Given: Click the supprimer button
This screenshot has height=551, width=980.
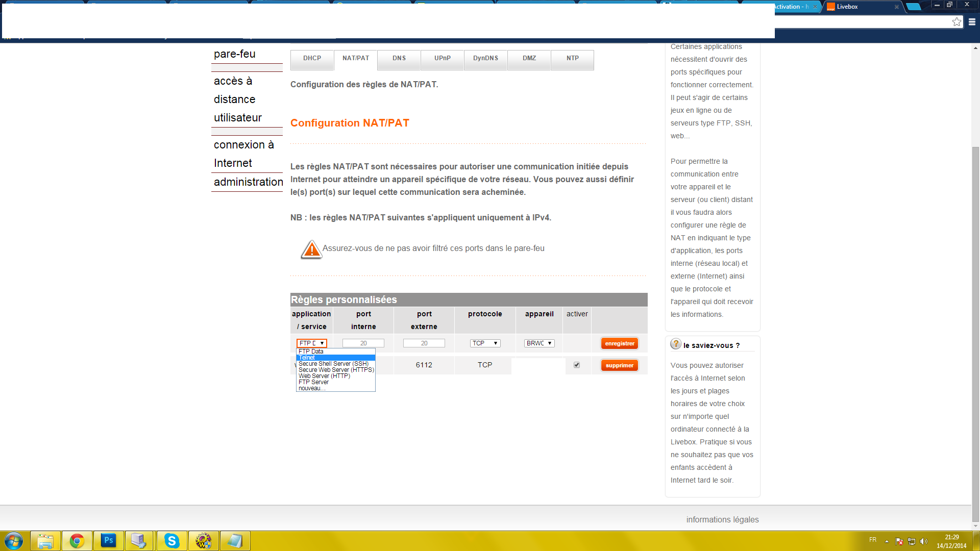Looking at the screenshot, I should point(620,365).
